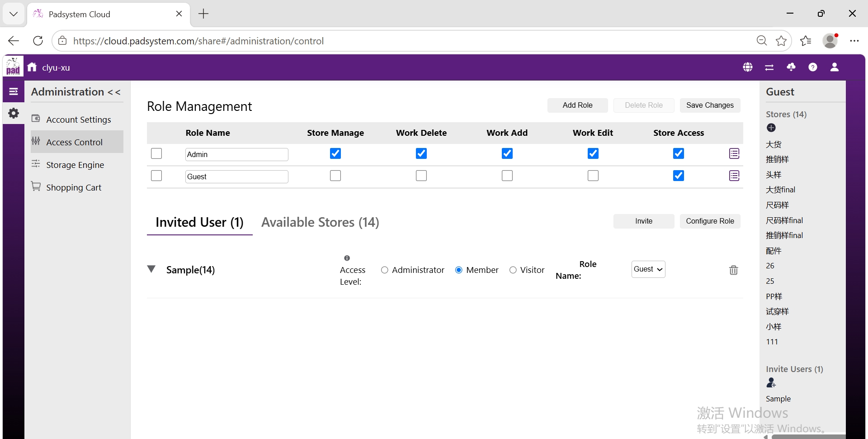868x439 pixels.
Task: Open a new browser tab
Action: [x=203, y=14]
